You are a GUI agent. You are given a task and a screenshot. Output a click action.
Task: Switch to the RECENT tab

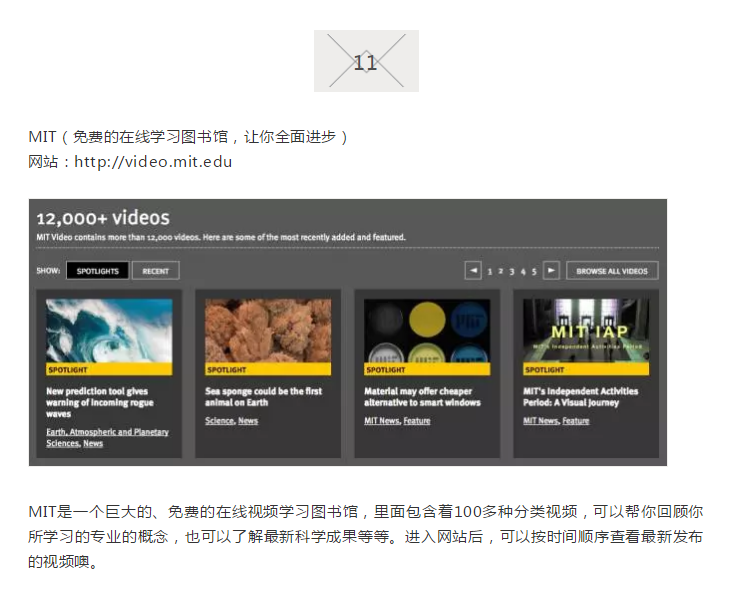click(x=155, y=271)
